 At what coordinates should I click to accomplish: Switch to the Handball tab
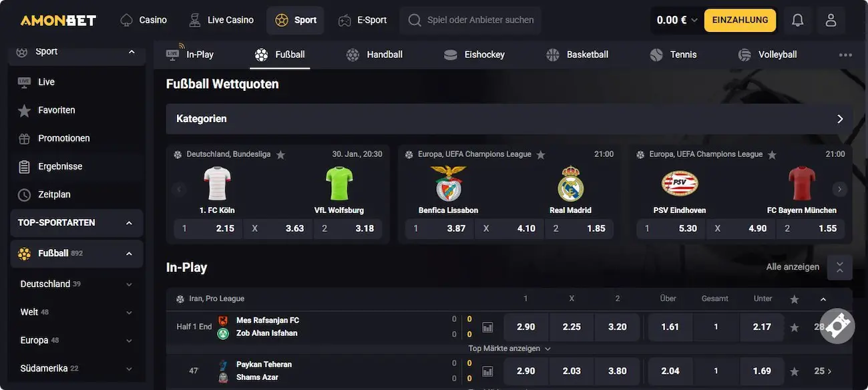(x=374, y=54)
